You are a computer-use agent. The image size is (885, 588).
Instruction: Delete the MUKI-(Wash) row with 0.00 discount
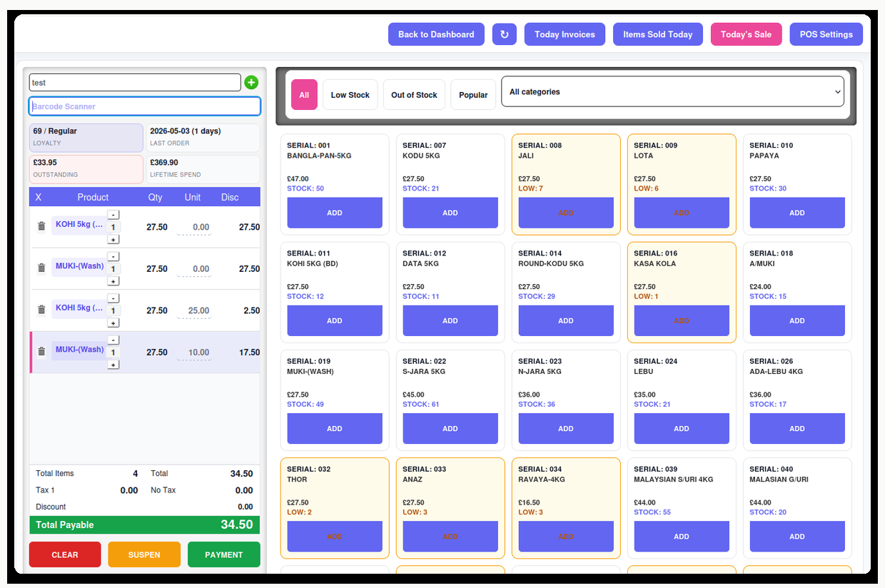tap(41, 268)
